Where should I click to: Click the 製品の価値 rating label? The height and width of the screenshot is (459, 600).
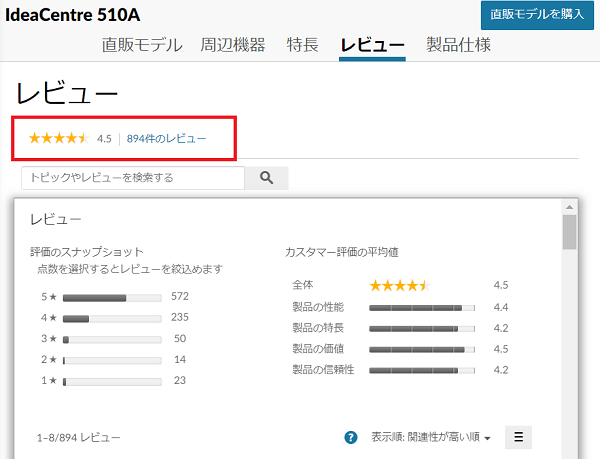click(x=318, y=348)
